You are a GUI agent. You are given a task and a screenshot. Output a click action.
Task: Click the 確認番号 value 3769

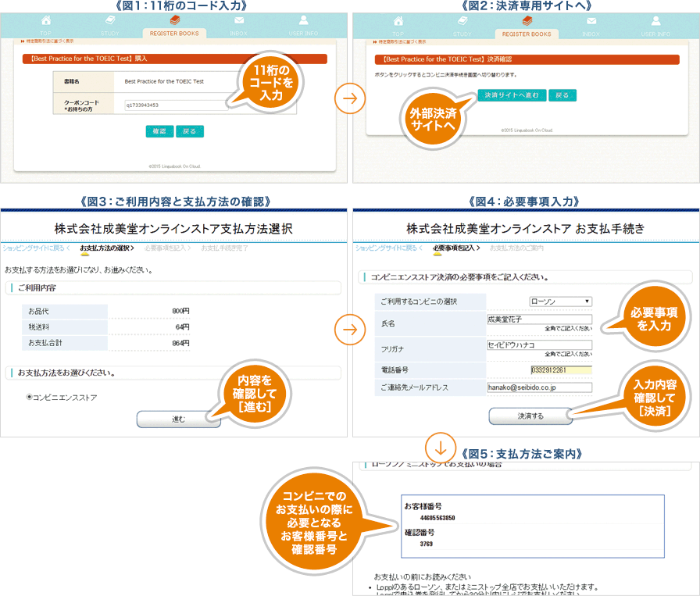[x=427, y=544]
